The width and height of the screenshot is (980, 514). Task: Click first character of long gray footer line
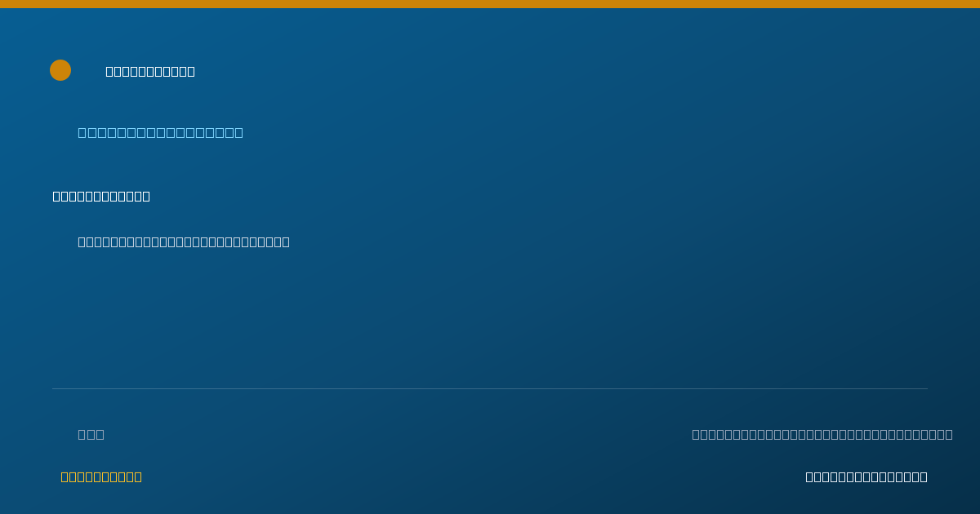tap(696, 434)
